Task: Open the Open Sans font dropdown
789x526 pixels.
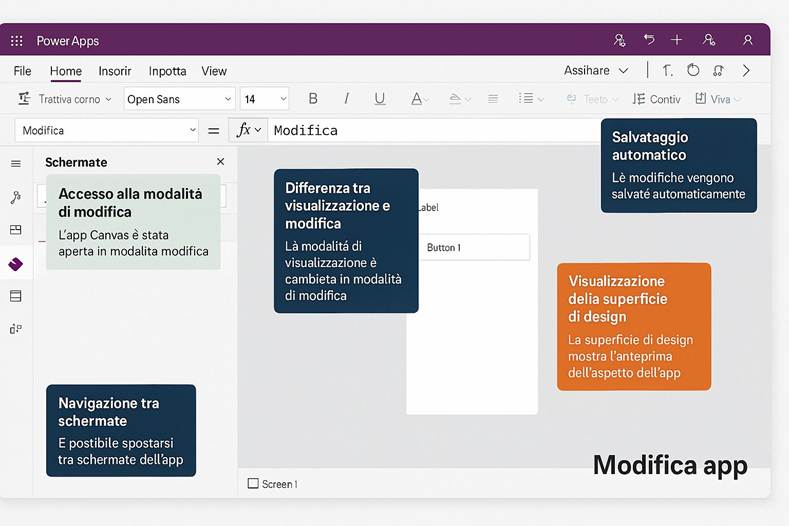Action: click(x=179, y=99)
